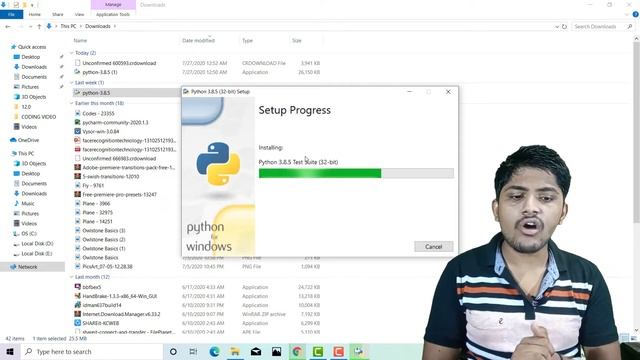
Task: Select OneDrive in sidebar
Action: click(x=28, y=140)
